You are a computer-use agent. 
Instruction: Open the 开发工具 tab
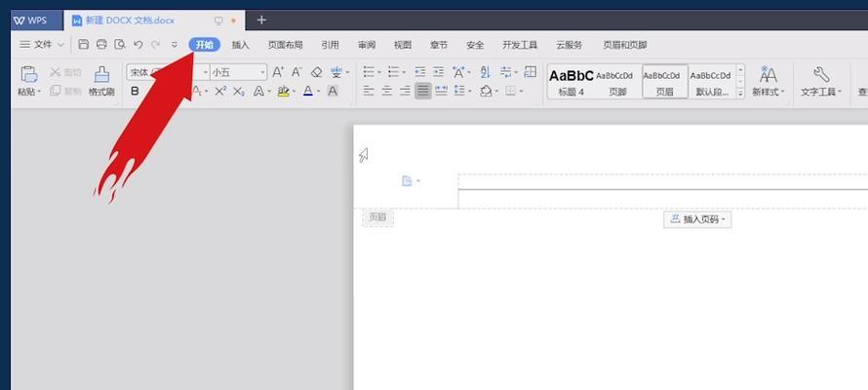tap(520, 46)
